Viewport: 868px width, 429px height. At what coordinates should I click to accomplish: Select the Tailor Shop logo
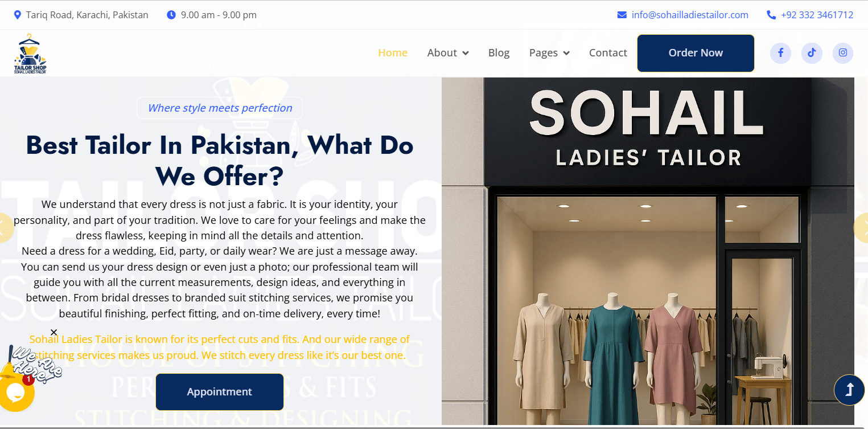click(28, 53)
